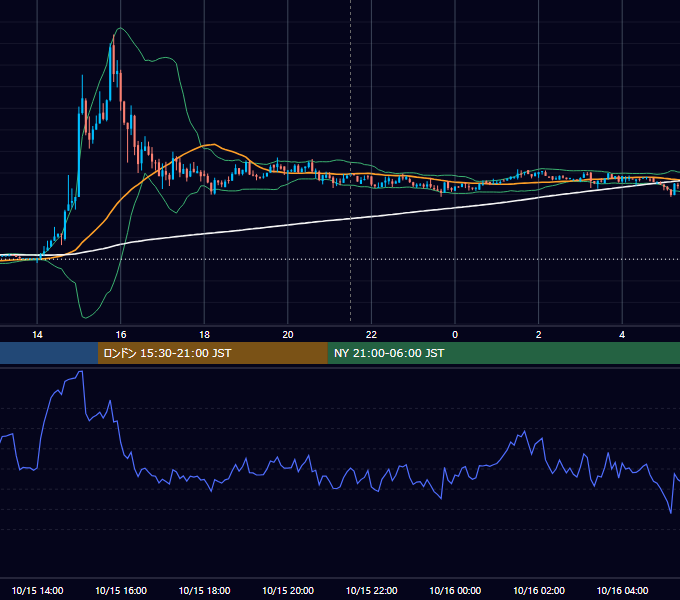
Task: Click the 10/15 16:00 date label
Action: [x=121, y=590]
